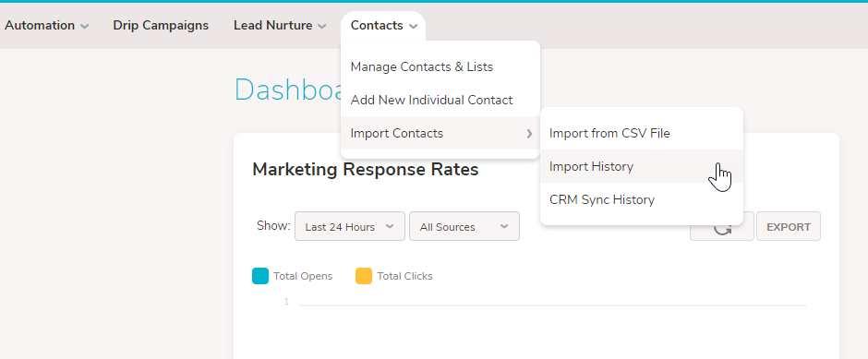Click the Marketing Response Rates heading
This screenshot has height=359, width=868.
366,169
